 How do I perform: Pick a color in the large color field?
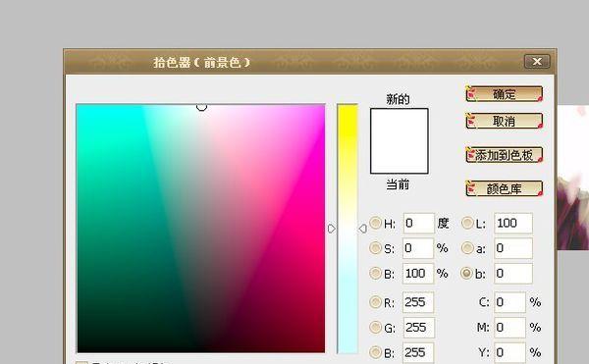click(200, 229)
